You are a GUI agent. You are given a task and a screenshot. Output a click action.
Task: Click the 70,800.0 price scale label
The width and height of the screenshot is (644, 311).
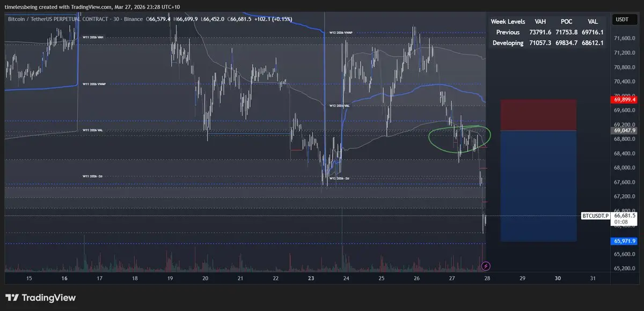625,67
